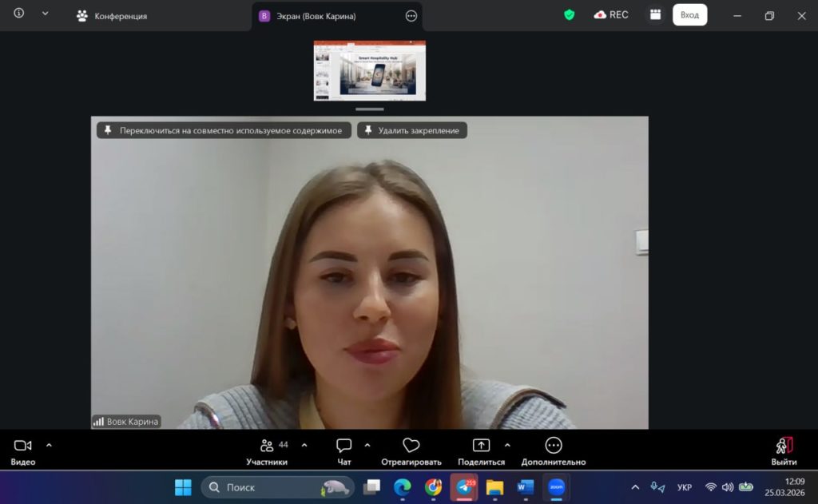
Task: Click the green encryption shield icon
Action: pyautogui.click(x=569, y=14)
